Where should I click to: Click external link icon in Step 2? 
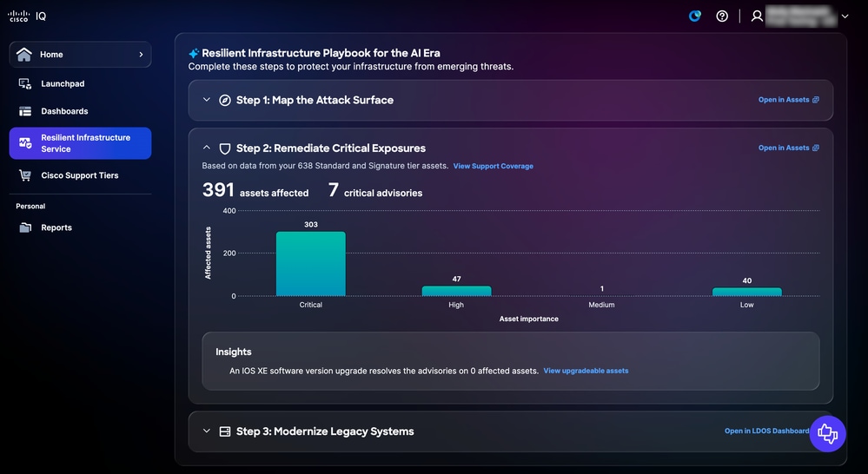[x=815, y=148]
